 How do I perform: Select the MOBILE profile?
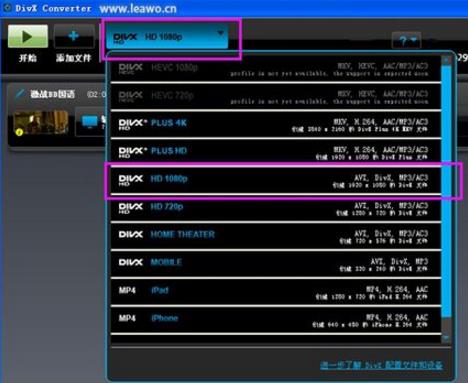click(x=276, y=264)
